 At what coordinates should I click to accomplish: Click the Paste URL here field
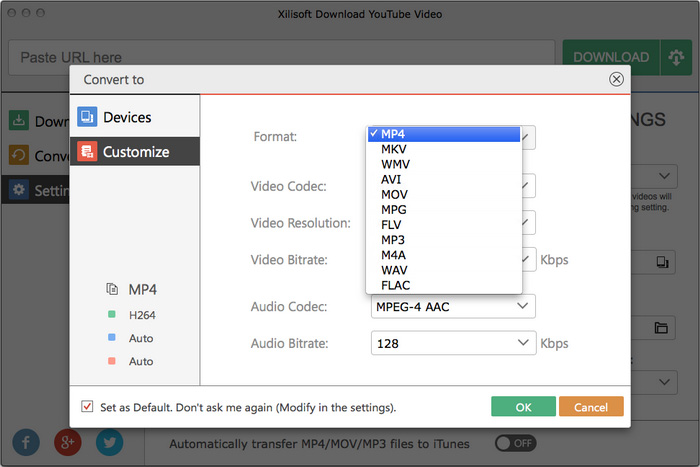pyautogui.click(x=281, y=58)
